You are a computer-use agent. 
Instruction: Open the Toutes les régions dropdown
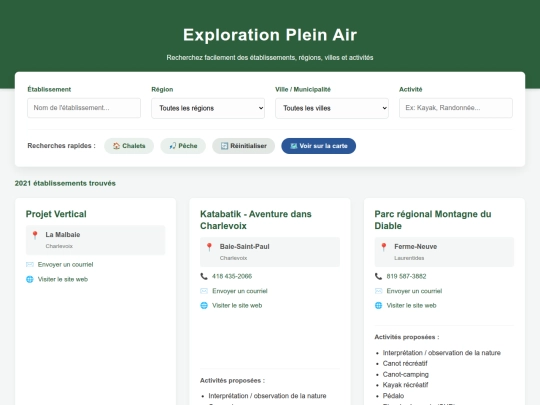pos(208,108)
